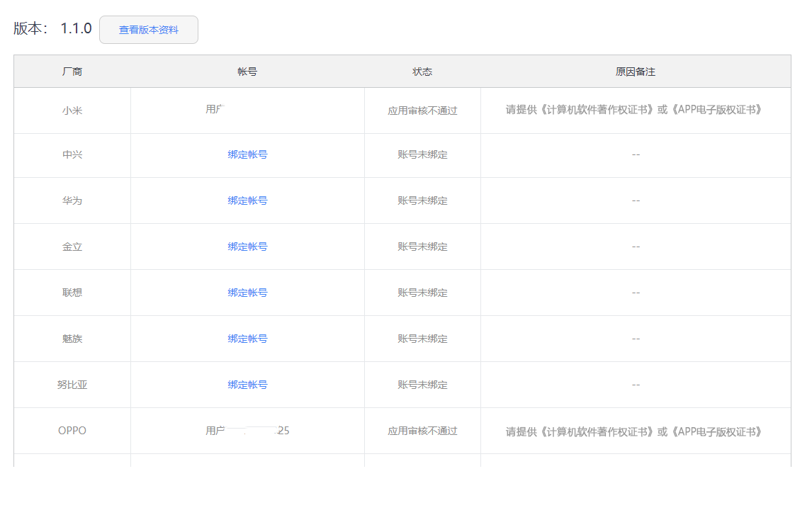This screenshot has height=515, width=812.
Task: Select the 帐号 column header
Action: (x=247, y=72)
